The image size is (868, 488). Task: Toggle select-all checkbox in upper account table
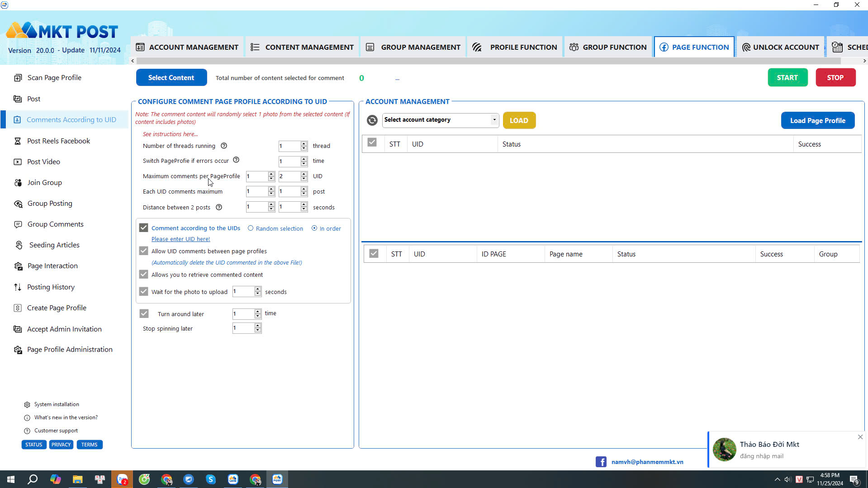372,142
